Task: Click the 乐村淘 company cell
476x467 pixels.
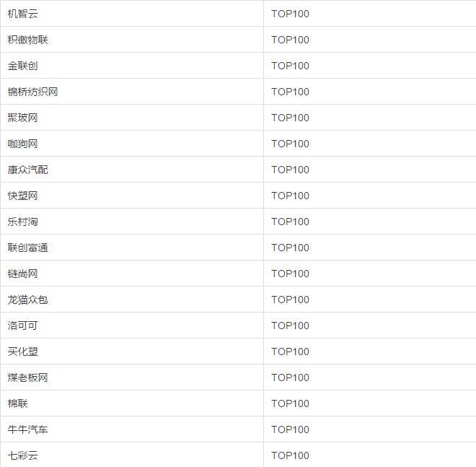Action: 23,222
